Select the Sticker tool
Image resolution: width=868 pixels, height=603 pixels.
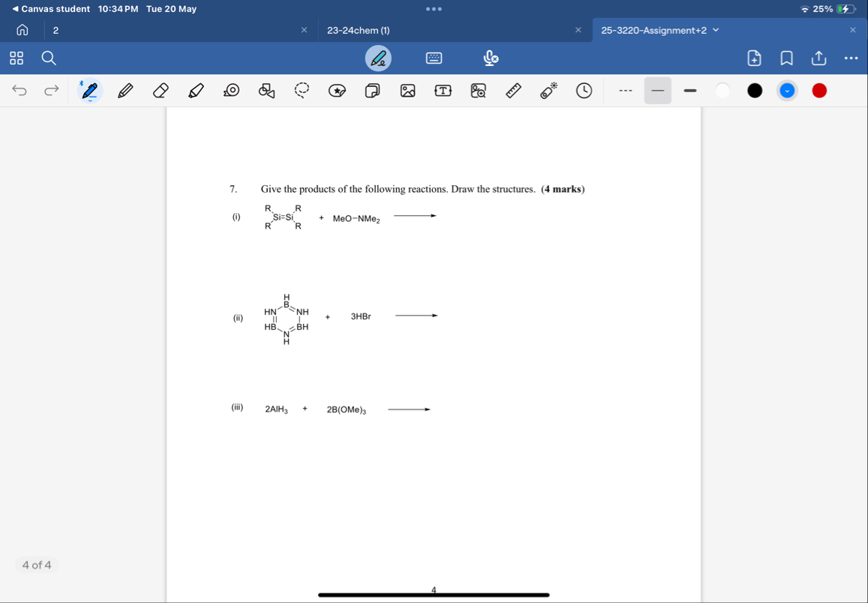337,90
